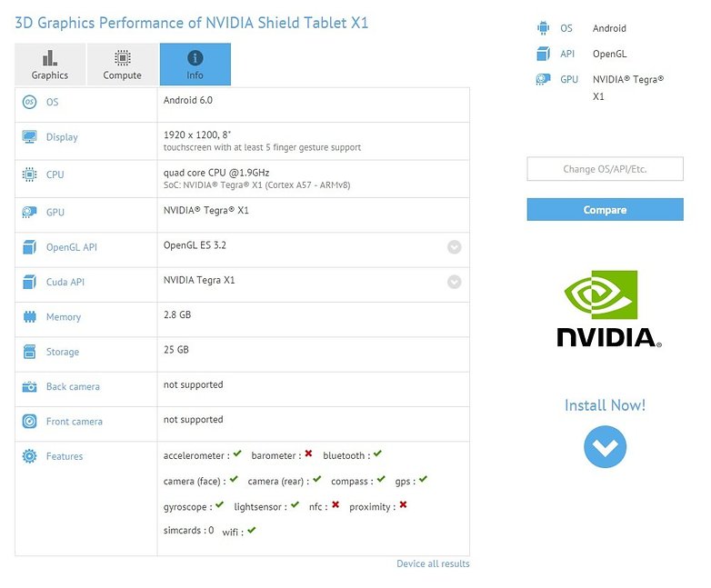Click the Back camera label
711x588 pixels.
pos(73,387)
